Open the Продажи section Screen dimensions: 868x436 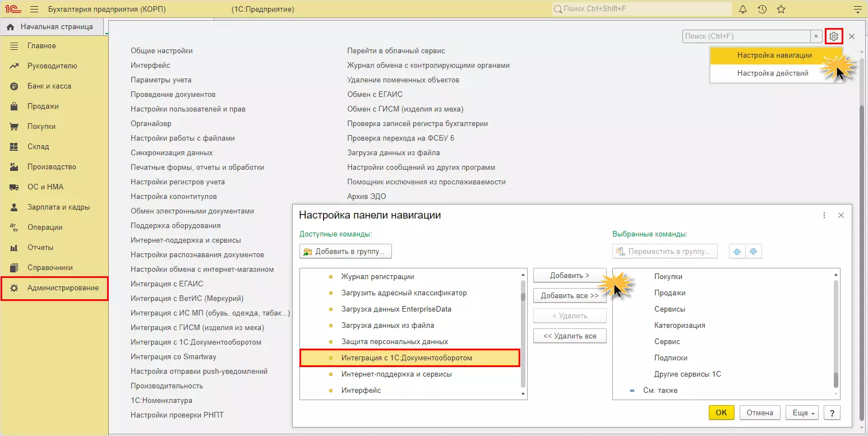(54, 106)
